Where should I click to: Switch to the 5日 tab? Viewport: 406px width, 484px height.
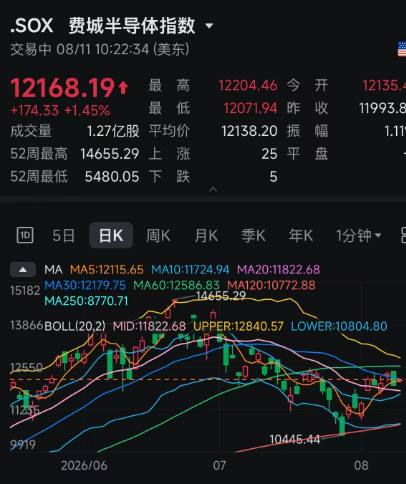(63, 236)
